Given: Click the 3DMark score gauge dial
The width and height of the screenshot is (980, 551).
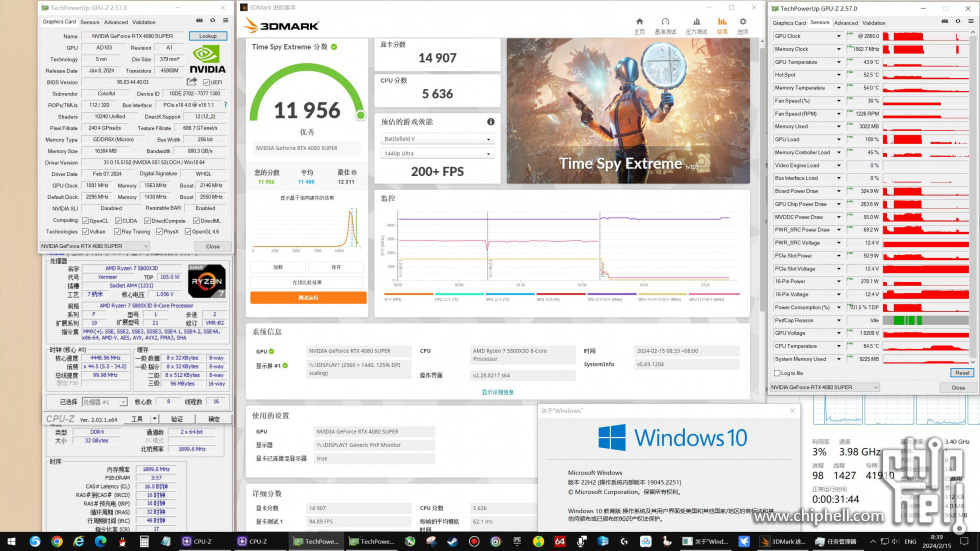Looking at the screenshot, I should click(308, 94).
